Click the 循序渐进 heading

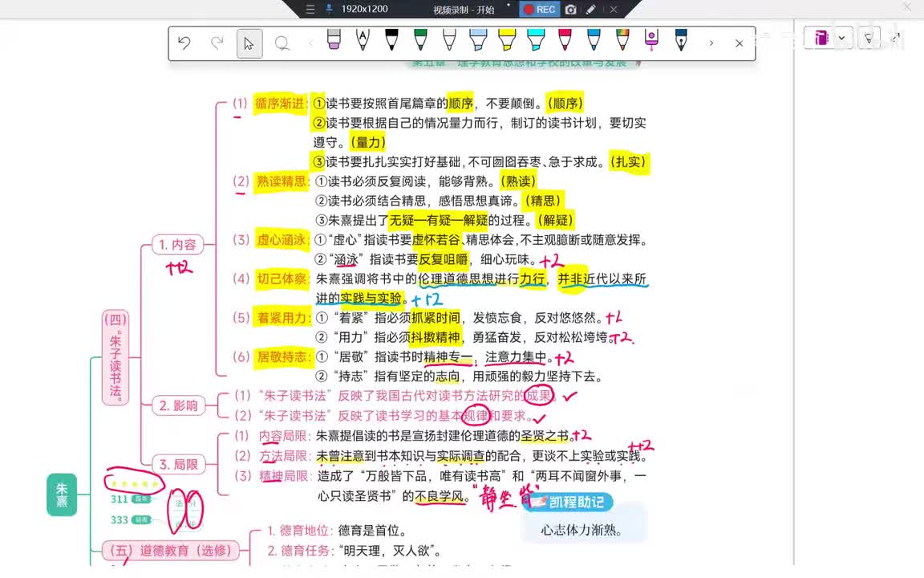coord(281,104)
